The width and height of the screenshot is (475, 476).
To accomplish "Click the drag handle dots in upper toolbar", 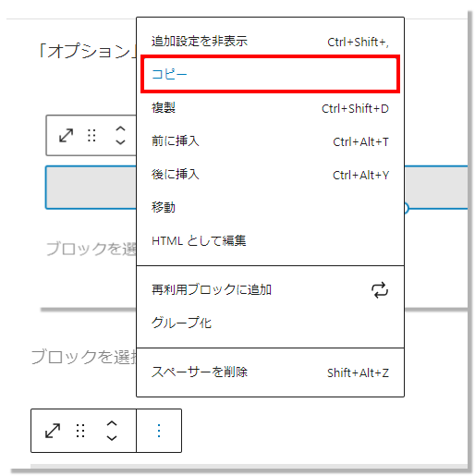I will coord(91,135).
